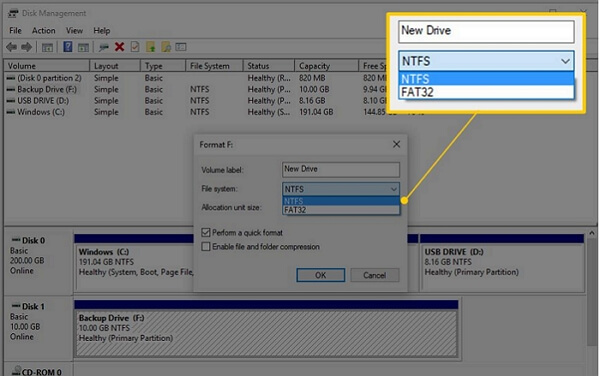The width and height of the screenshot is (600, 376).
Task: Choose FAT32 in the Format dialog dropdown list
Action: (341, 210)
